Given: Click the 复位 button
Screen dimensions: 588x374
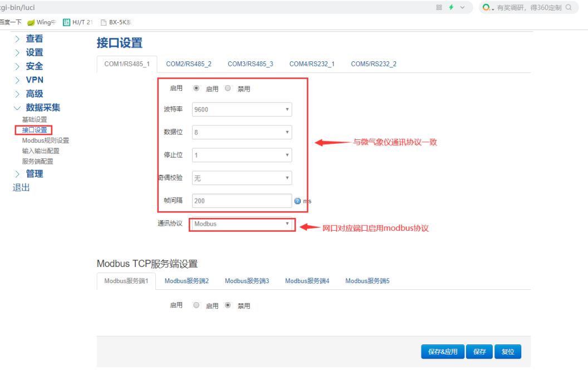Looking at the screenshot, I should 507,351.
